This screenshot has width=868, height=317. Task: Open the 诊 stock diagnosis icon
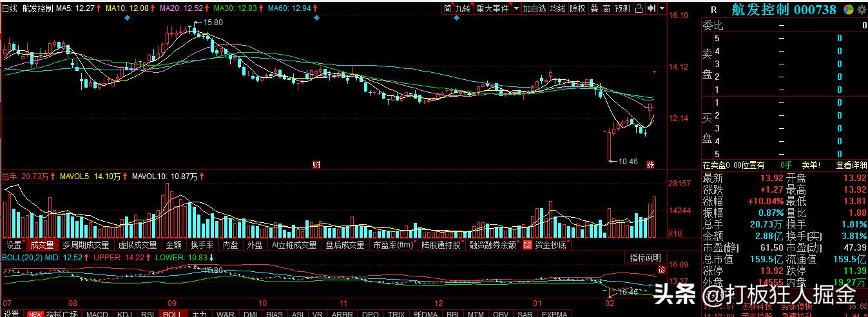[x=661, y=269]
